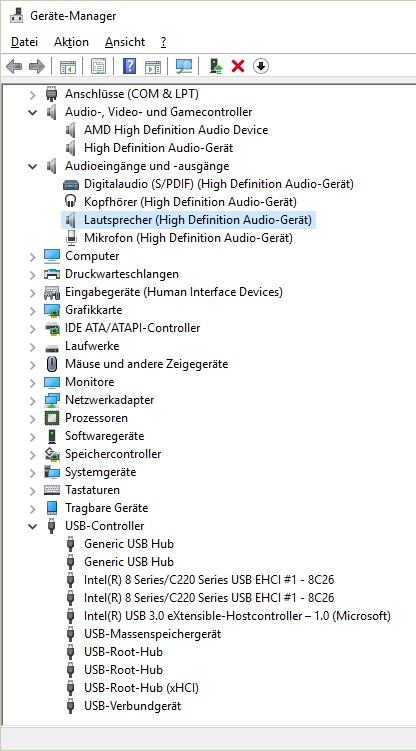This screenshot has height=751, width=416.
Task: Click the update driver software toolbar icon
Action: pyautogui.click(x=216, y=66)
